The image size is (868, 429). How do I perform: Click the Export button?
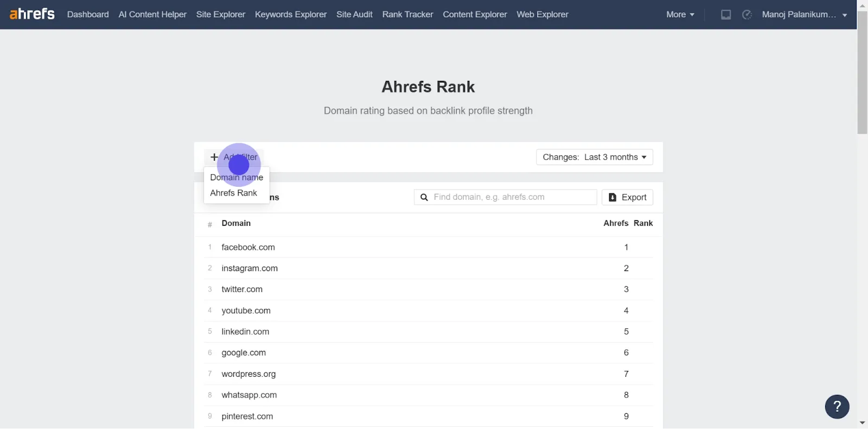tap(627, 197)
